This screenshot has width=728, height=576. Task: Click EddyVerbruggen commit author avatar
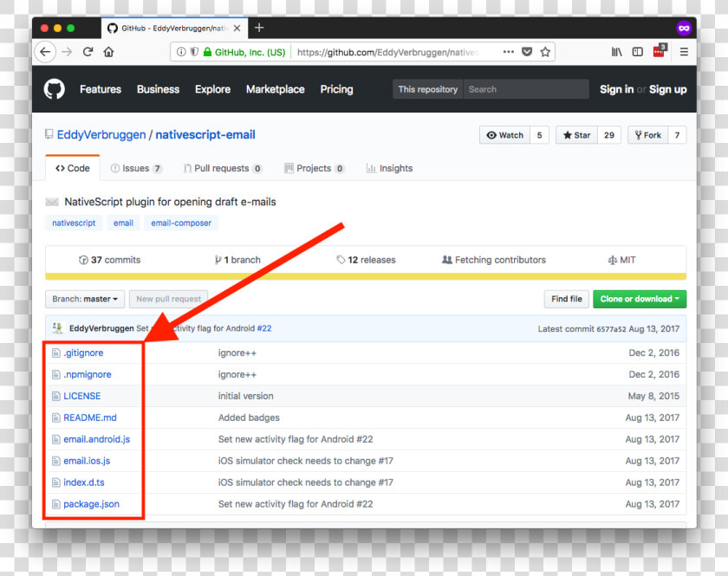[x=57, y=327]
